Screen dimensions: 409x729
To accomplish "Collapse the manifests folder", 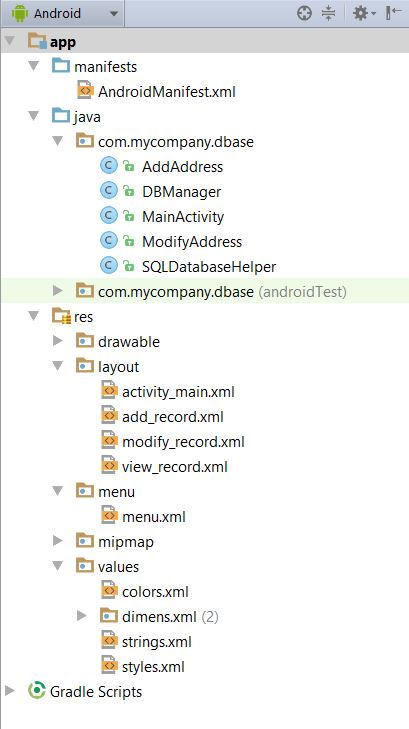I will pos(33,66).
